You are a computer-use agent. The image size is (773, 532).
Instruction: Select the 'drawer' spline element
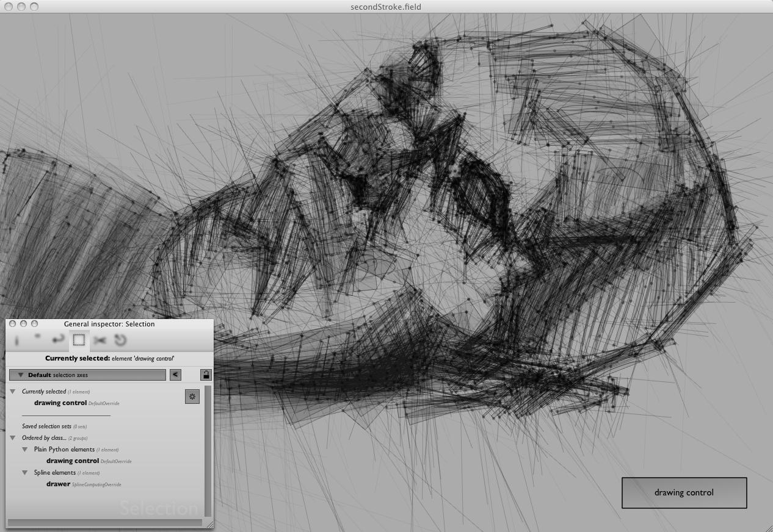coord(58,484)
